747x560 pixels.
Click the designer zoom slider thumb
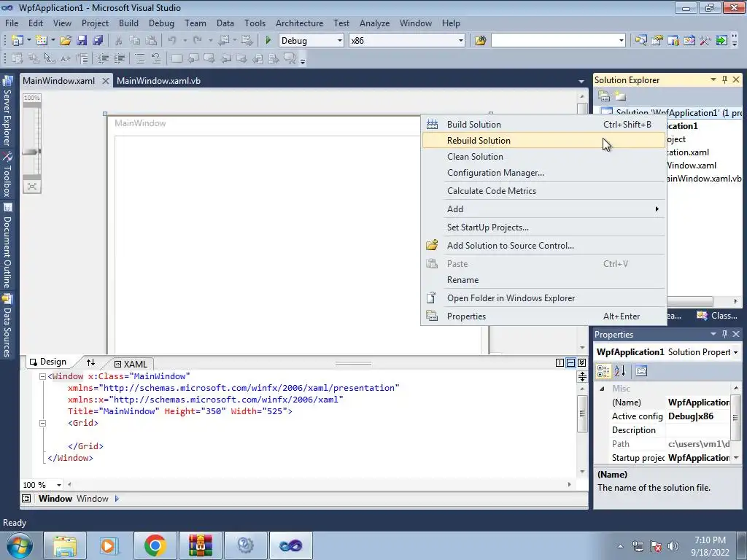pos(32,152)
